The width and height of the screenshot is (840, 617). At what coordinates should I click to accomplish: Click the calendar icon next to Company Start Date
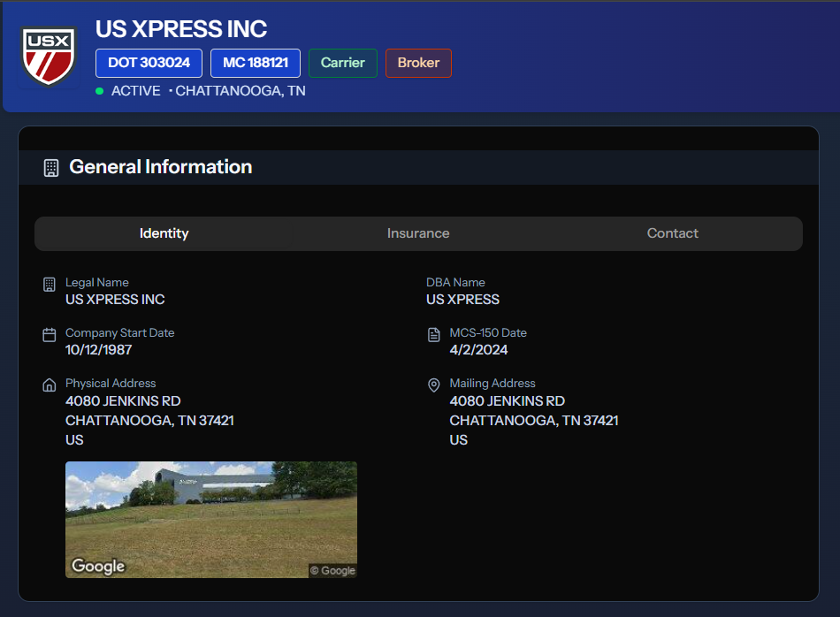point(50,335)
